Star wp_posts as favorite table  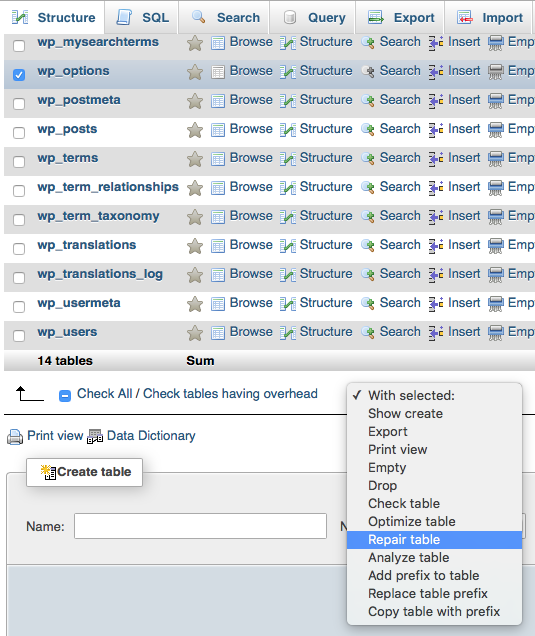tap(195, 130)
